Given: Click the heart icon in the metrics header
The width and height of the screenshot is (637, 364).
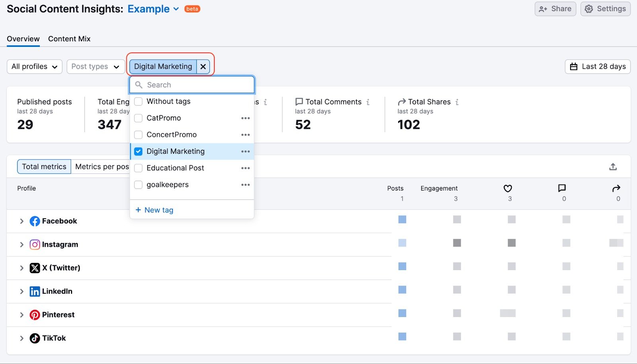Looking at the screenshot, I should [508, 188].
